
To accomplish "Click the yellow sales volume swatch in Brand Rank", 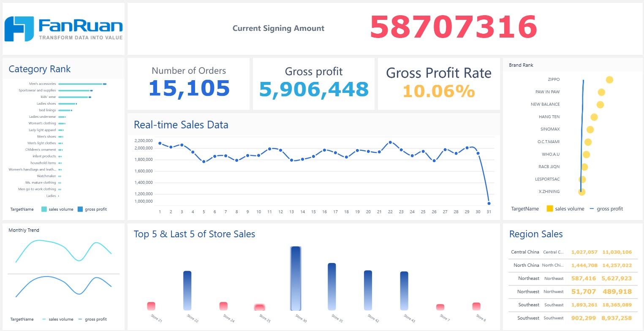I will coord(550,209).
